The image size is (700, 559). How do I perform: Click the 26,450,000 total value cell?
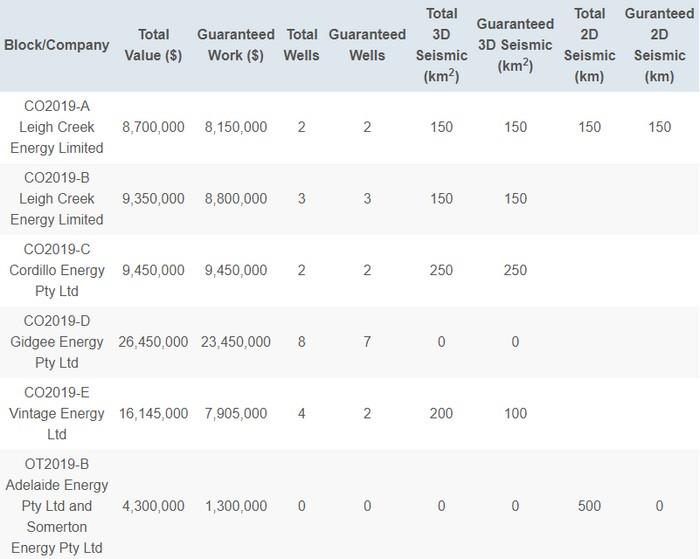click(153, 342)
